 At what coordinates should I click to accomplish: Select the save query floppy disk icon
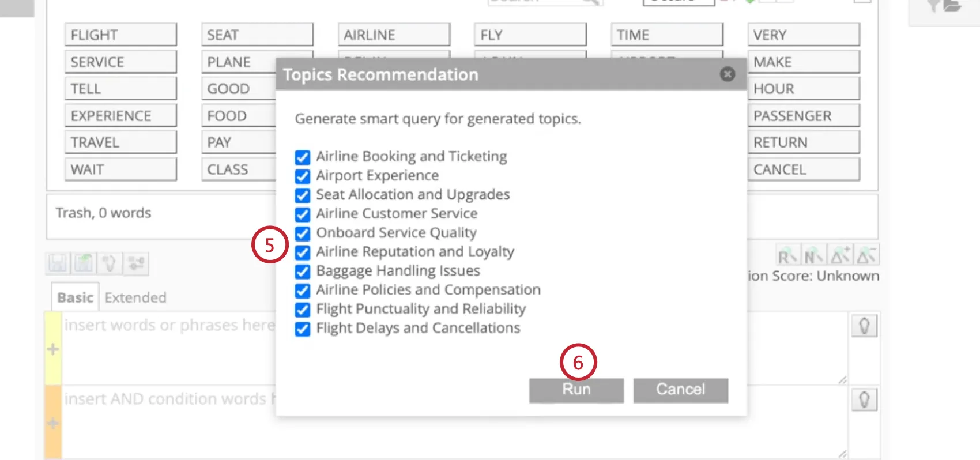57,263
